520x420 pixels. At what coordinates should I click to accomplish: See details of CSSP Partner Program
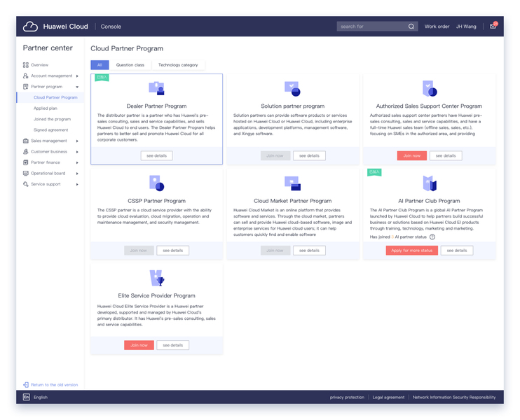173,251
